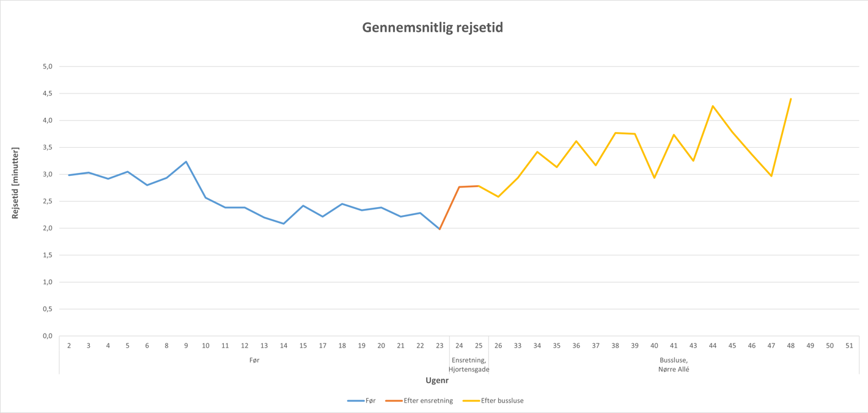Select the vertical axis title Rejsetid [minutter]

pyautogui.click(x=16, y=183)
